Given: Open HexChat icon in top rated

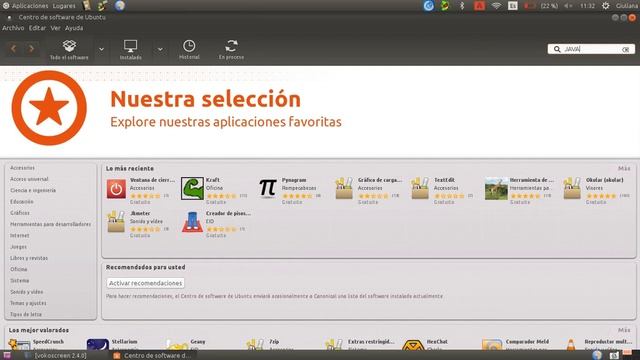Looking at the screenshot, I should tap(413, 345).
